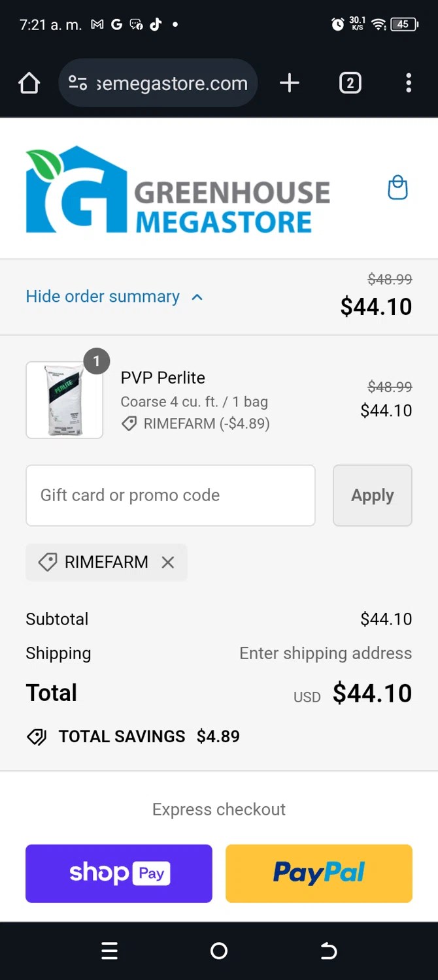Tap the site settings icon in address bar
The width and height of the screenshot is (438, 980).
click(x=78, y=83)
